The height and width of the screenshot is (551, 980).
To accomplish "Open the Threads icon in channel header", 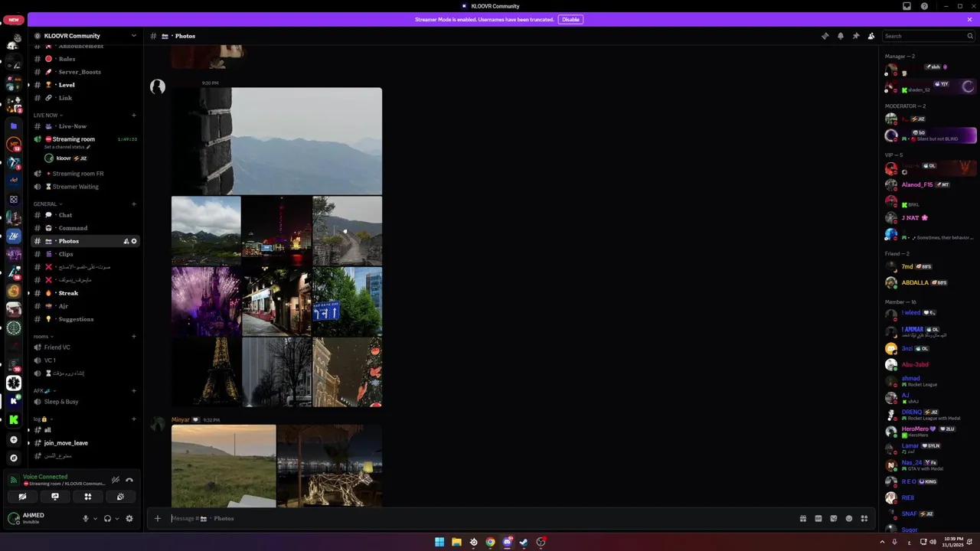I will pos(825,36).
